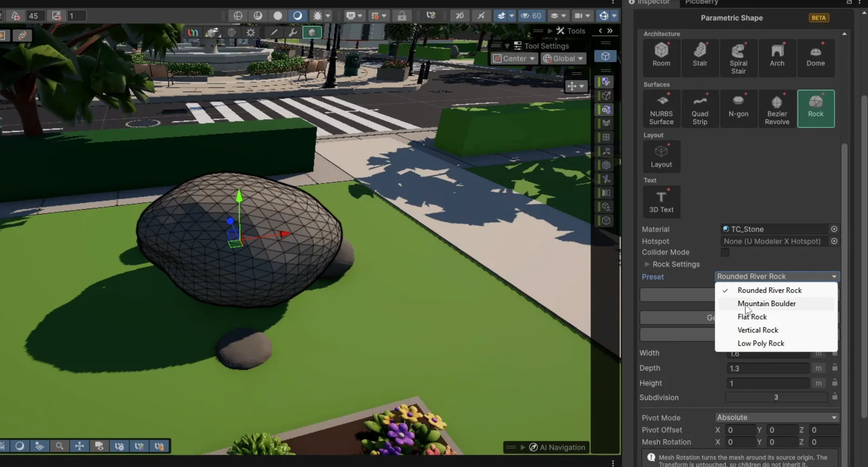Select the N-gon surface shape
This screenshot has height=467, width=868.
(x=738, y=108)
